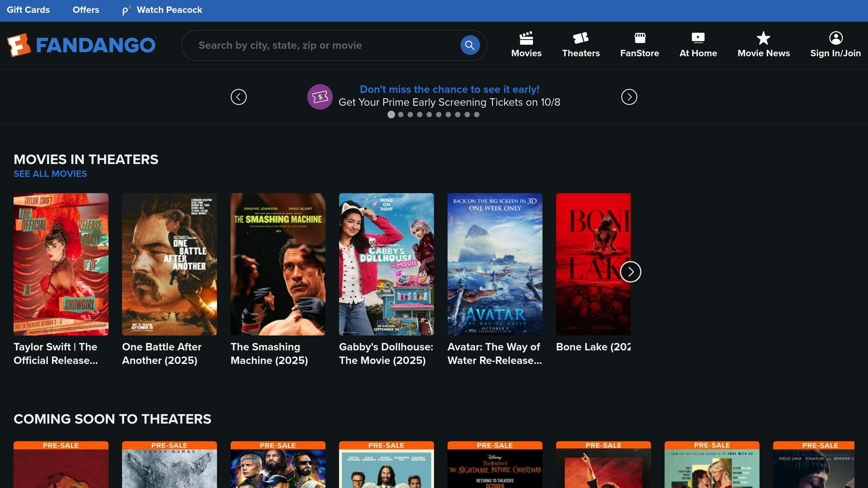Go to the previous promo banner arrow
The width and height of the screenshot is (868, 488).
pos(239,97)
